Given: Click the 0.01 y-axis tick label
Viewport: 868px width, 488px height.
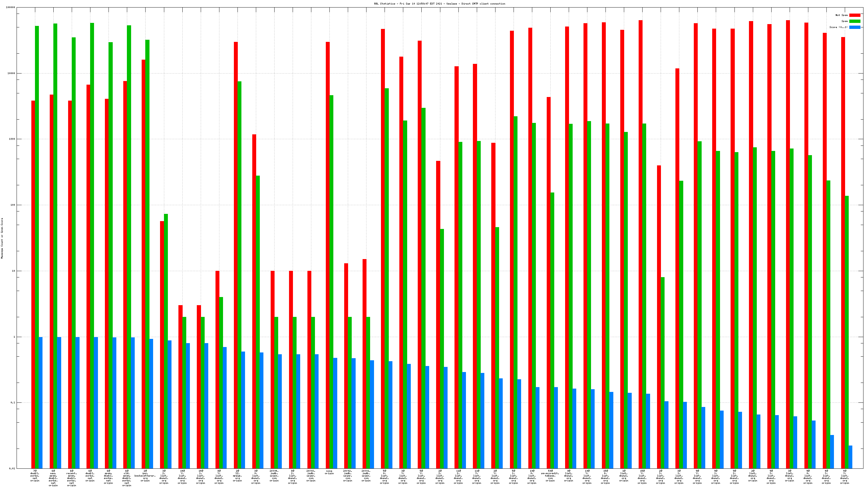Looking at the screenshot, I should 12,468.
